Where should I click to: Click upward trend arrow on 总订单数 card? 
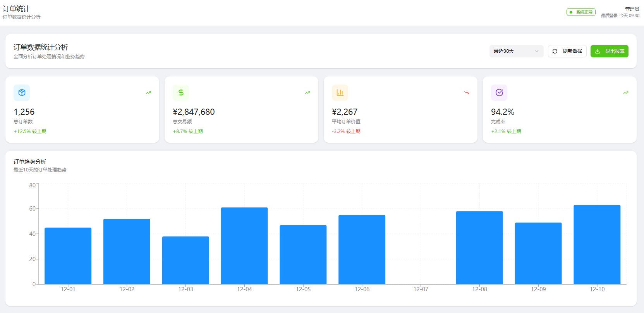[x=148, y=93]
